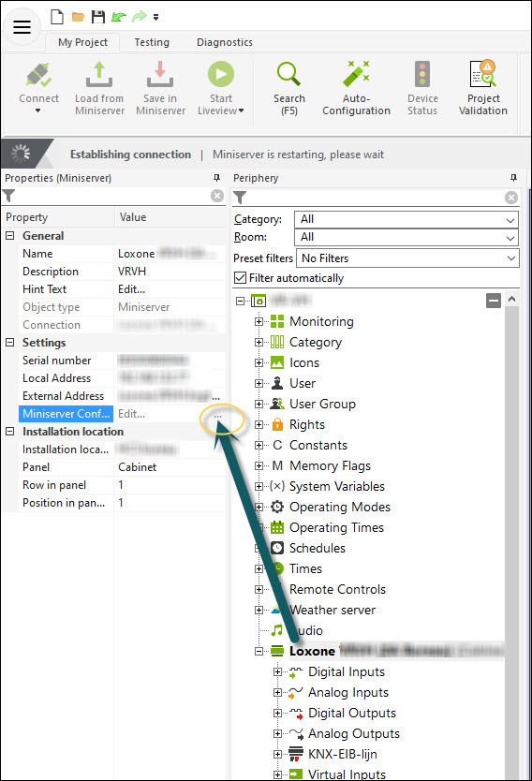
Task: Switch to the Testing tab
Action: [x=152, y=42]
